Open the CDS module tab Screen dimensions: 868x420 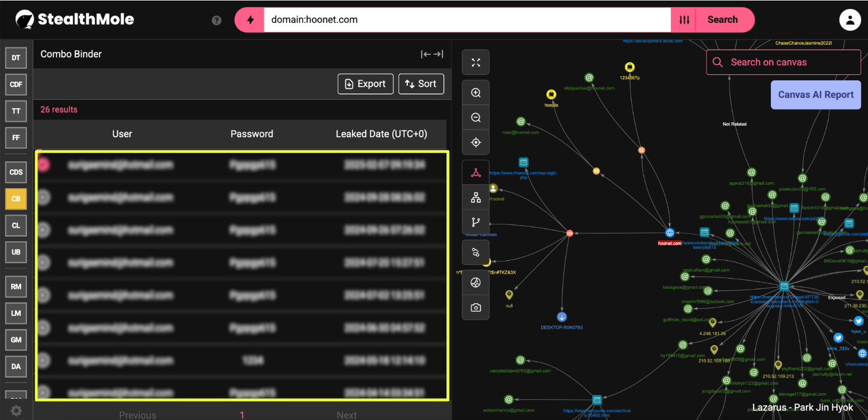click(16, 172)
